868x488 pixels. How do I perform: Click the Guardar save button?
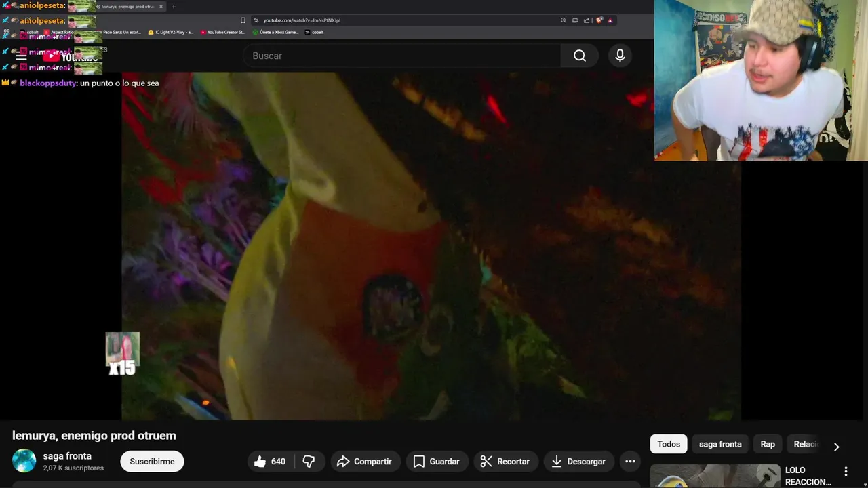pos(437,462)
